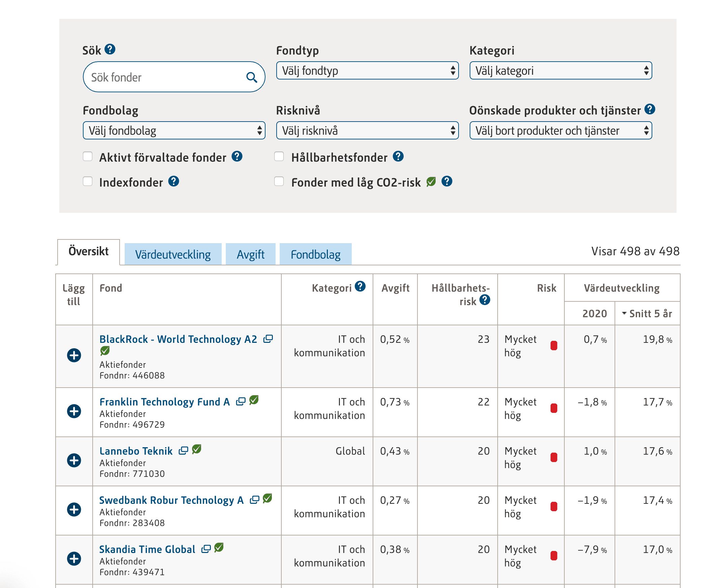This screenshot has width=719, height=588.
Task: Enable the Aktivt förvaltade fonder checkbox
Action: (x=88, y=156)
